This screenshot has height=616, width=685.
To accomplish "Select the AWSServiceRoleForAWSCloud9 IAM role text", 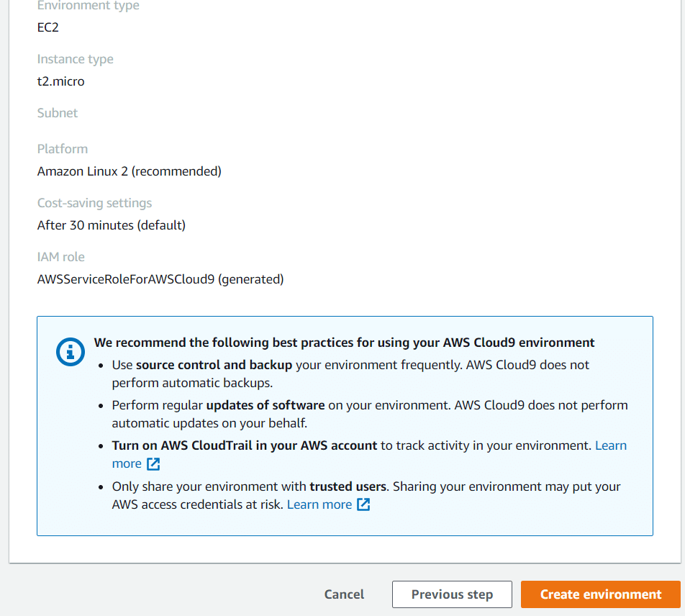I will (x=160, y=279).
